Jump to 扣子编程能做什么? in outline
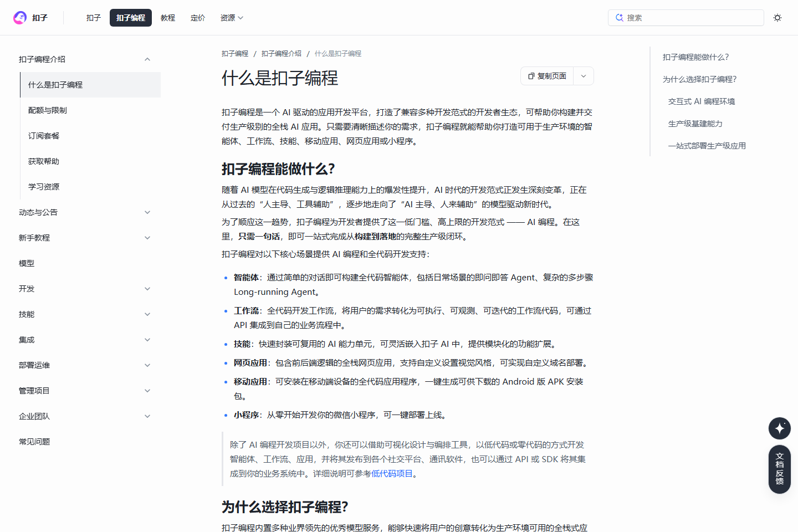 click(696, 57)
